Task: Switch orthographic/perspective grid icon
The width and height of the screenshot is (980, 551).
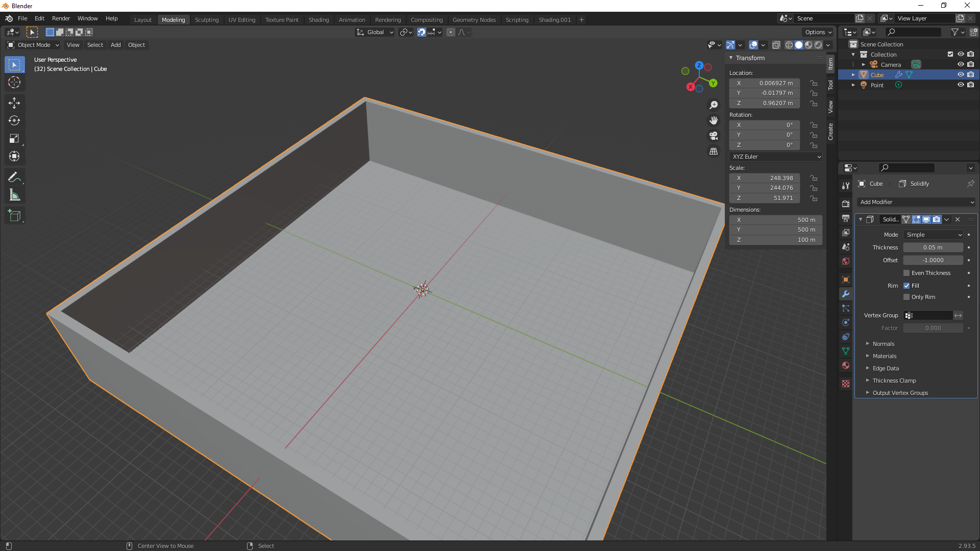Action: (x=714, y=152)
